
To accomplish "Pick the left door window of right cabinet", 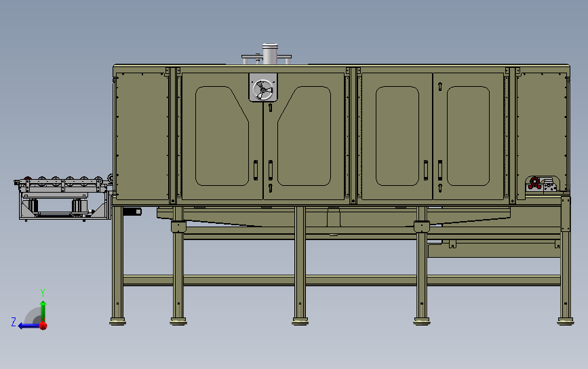I will (397, 136).
